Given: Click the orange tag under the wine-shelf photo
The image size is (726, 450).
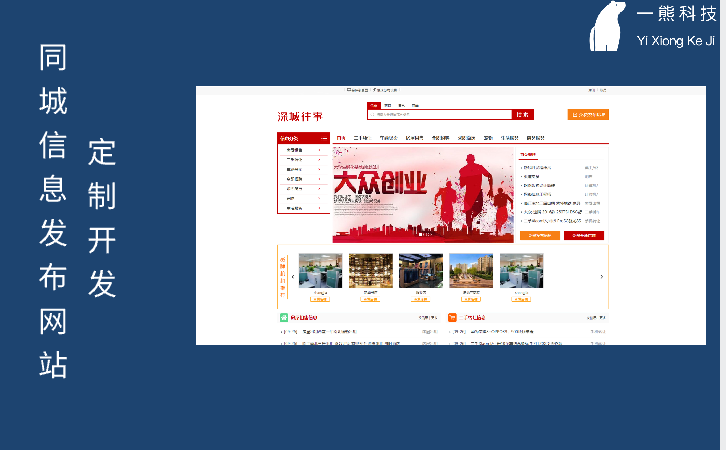Looking at the screenshot, I should [370, 300].
